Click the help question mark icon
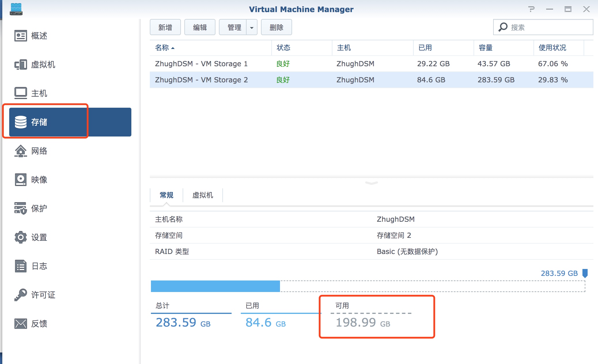 coord(531,9)
